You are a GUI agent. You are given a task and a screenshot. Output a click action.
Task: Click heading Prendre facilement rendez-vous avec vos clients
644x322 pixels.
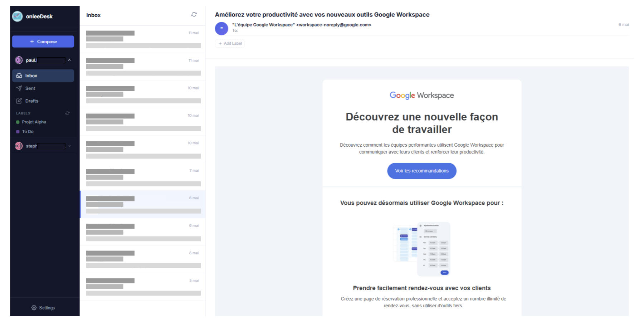coord(422,288)
